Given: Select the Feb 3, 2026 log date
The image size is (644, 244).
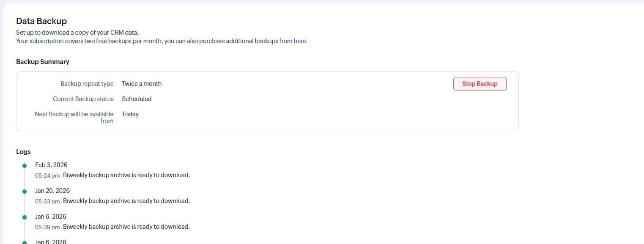Looking at the screenshot, I should pyautogui.click(x=51, y=165).
